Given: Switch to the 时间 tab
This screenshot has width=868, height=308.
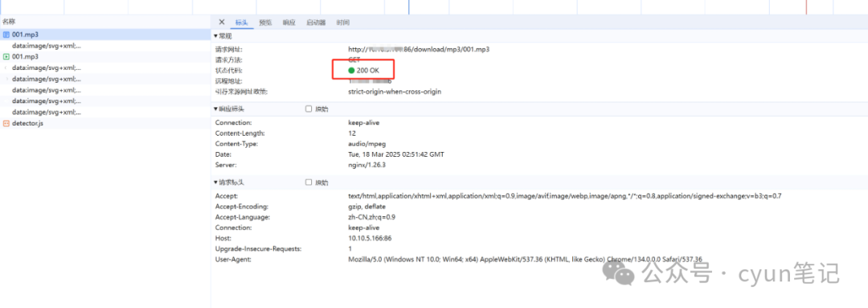Looking at the screenshot, I should pyautogui.click(x=342, y=23).
